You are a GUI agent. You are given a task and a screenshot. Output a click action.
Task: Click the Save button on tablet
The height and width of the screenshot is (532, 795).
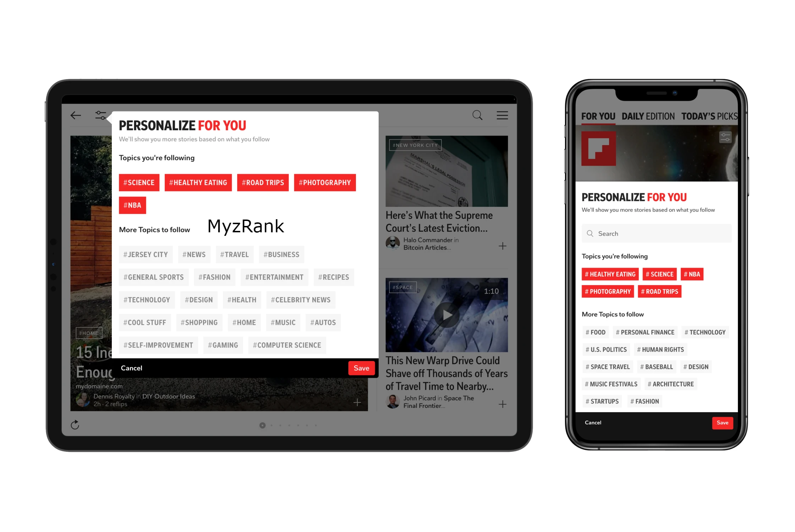pos(361,367)
